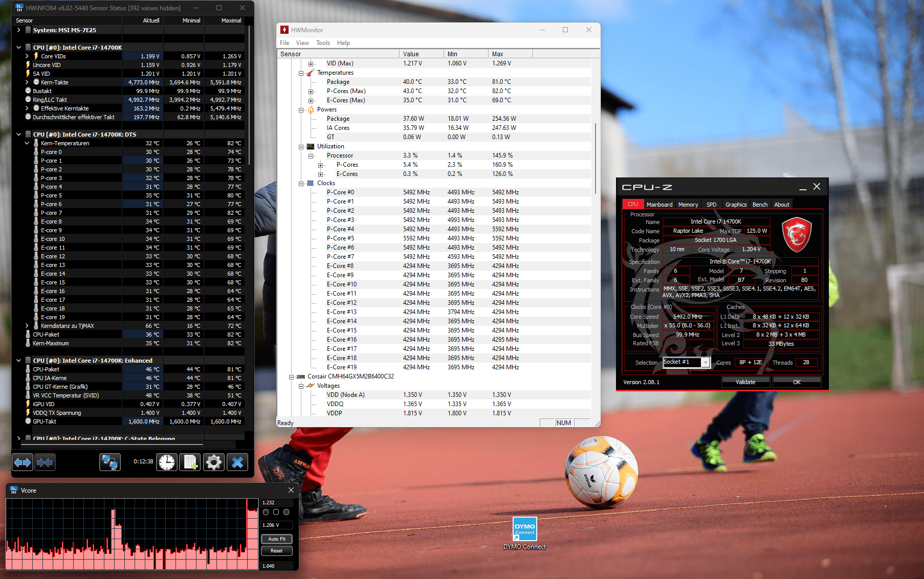Click the HWiNFO64 title bar app icon
The height and width of the screenshot is (579, 924).
tap(19, 8)
